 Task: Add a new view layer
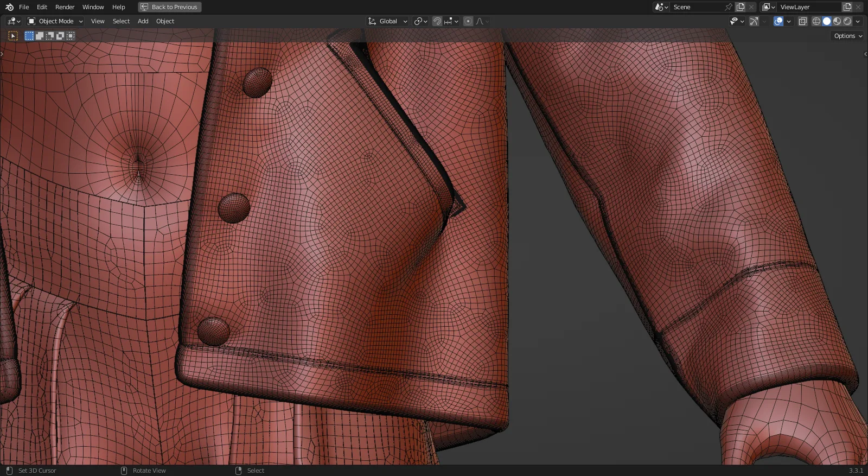click(847, 7)
